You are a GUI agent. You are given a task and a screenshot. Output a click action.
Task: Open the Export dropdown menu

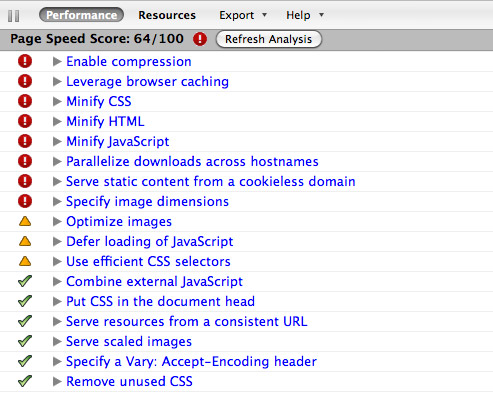click(243, 15)
